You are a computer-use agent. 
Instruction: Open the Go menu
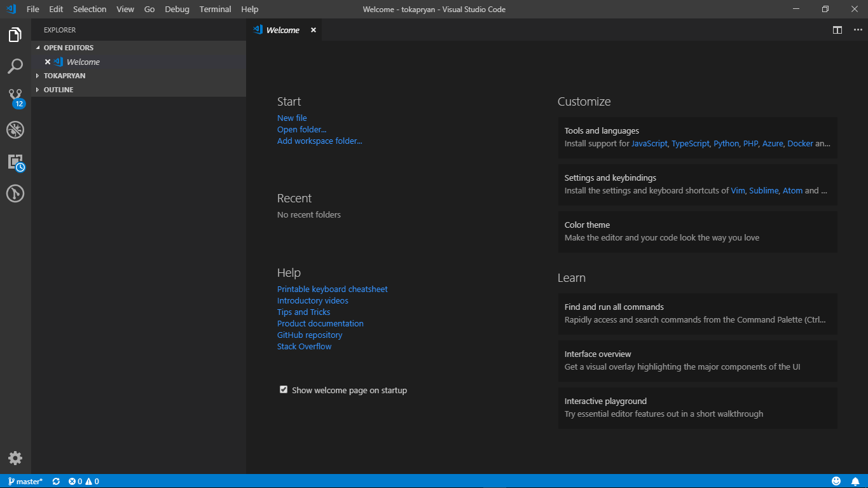(x=149, y=9)
